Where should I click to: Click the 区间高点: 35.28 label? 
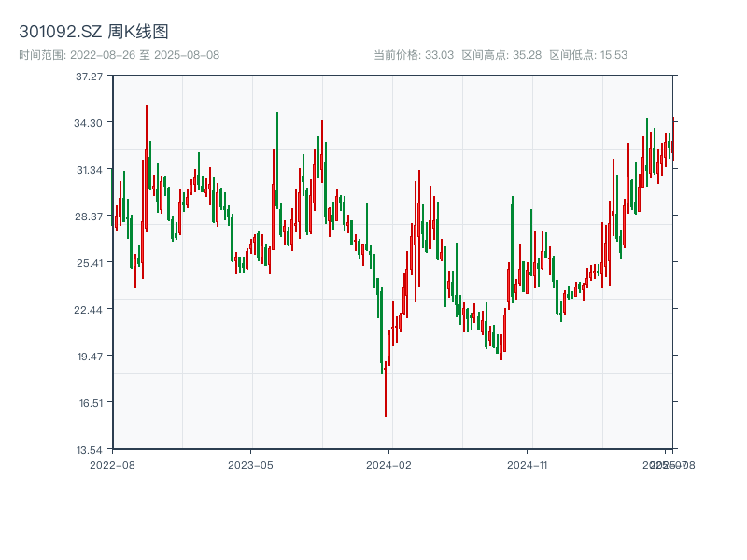(501, 55)
